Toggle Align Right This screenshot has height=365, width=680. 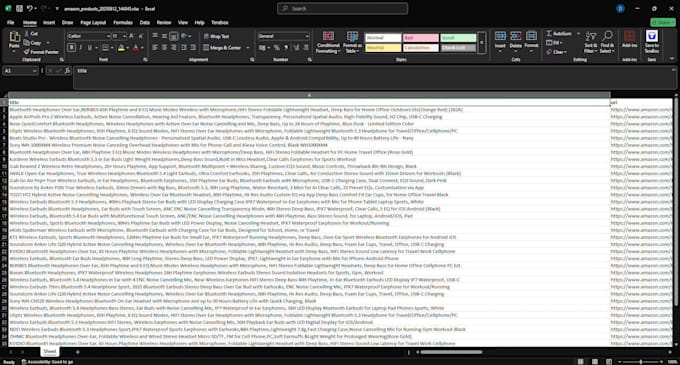pyautogui.click(x=174, y=48)
